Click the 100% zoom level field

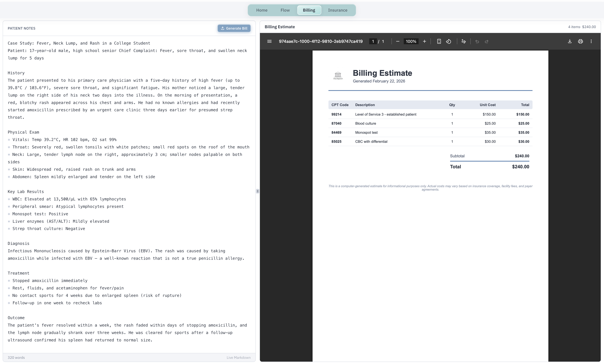click(x=411, y=41)
